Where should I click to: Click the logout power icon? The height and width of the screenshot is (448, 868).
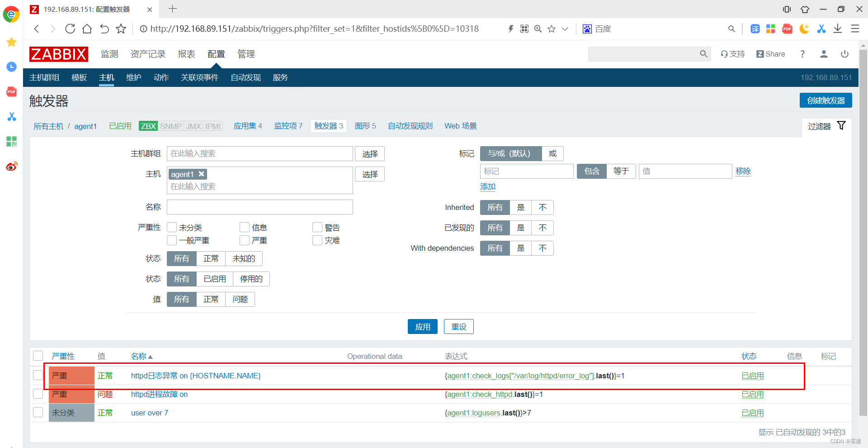coord(844,54)
